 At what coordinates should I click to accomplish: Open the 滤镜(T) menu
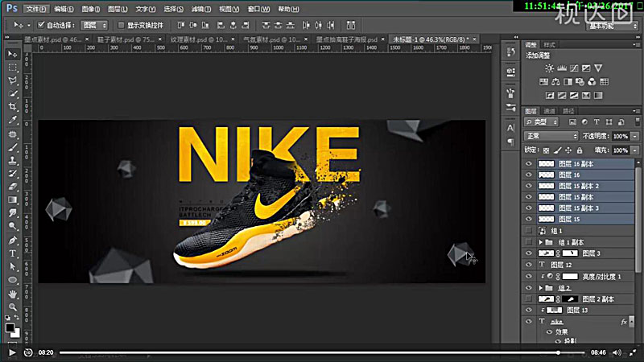[200, 9]
